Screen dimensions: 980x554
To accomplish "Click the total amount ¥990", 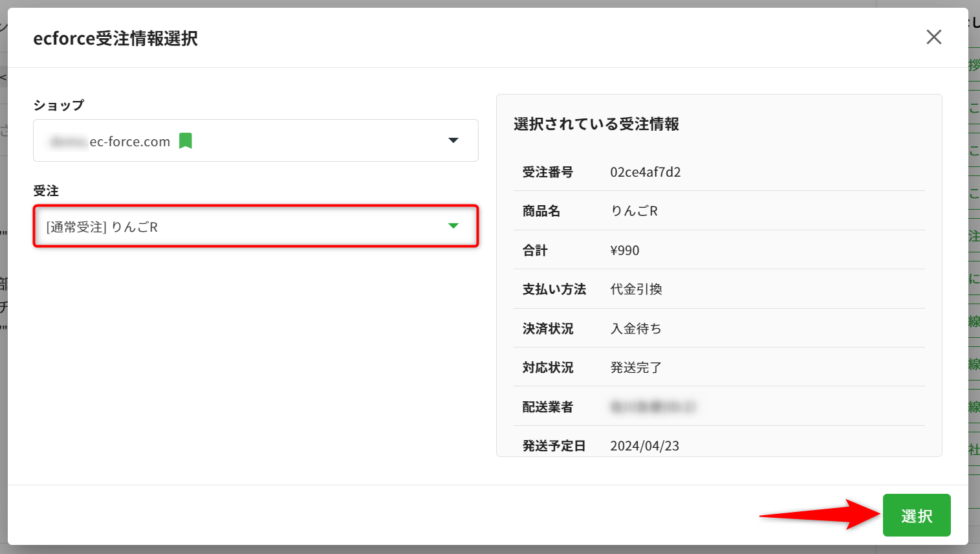I will click(x=624, y=250).
